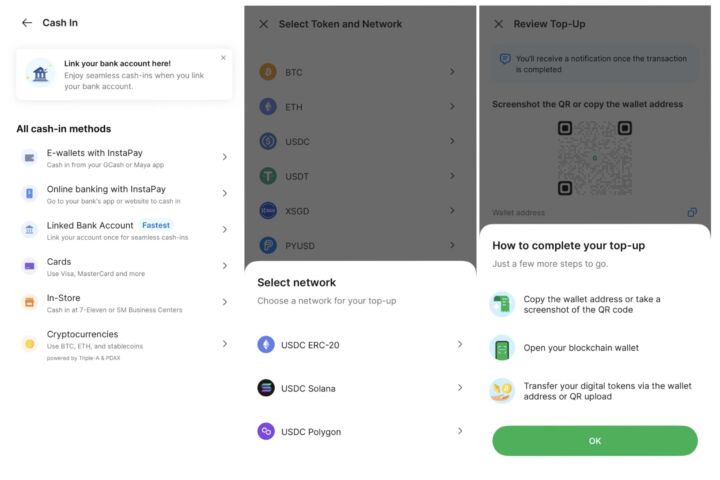Click the bank building icon in the banner

coord(40,73)
